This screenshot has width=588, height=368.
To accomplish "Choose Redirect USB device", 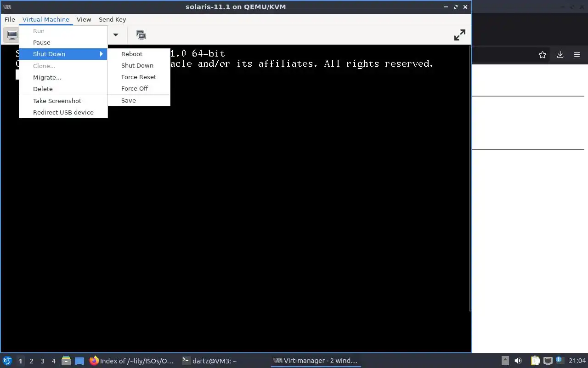I will coord(63,112).
